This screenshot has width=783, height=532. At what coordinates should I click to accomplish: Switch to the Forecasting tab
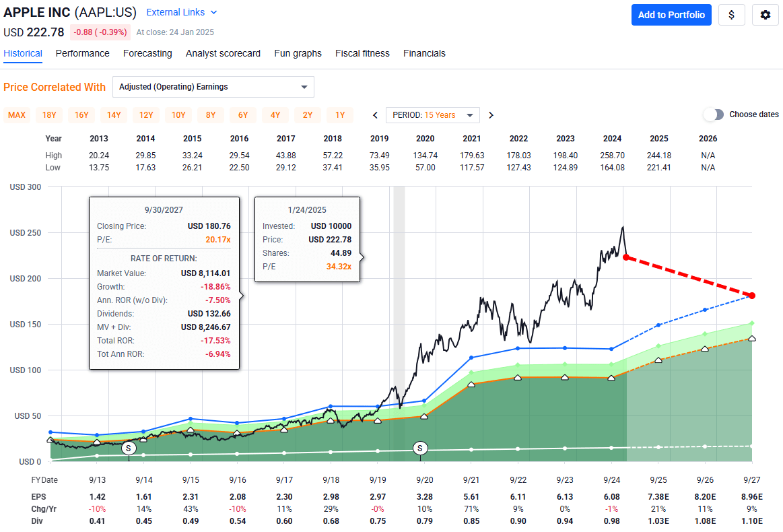tap(147, 53)
